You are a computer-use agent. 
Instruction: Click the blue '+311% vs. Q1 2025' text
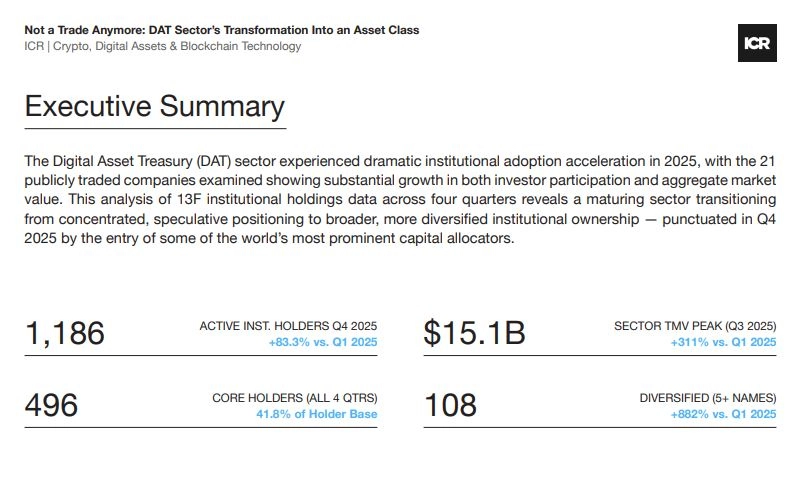pyautogui.click(x=723, y=342)
